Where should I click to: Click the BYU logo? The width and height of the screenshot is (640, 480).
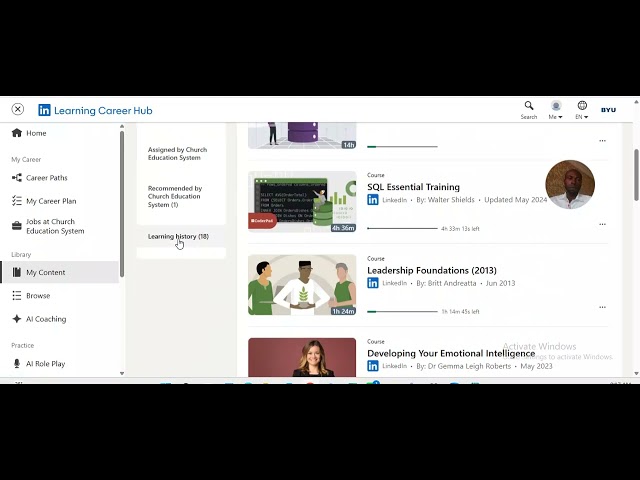pos(608,110)
